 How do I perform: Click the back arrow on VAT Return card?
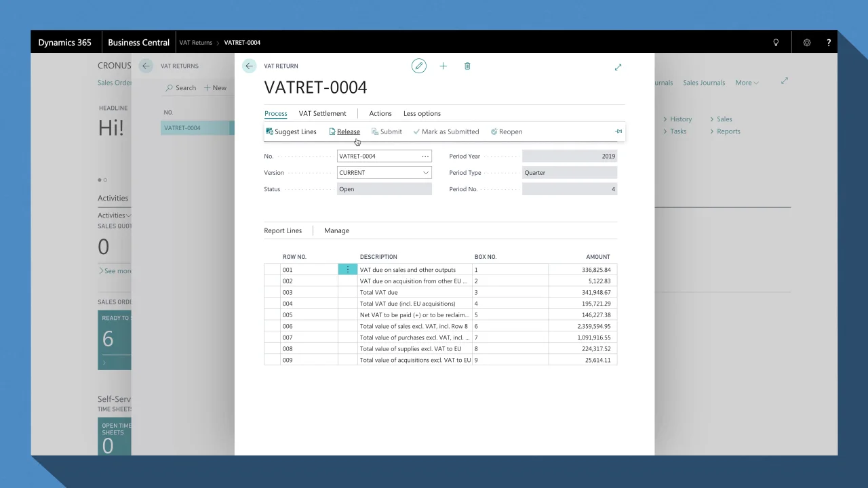249,66
